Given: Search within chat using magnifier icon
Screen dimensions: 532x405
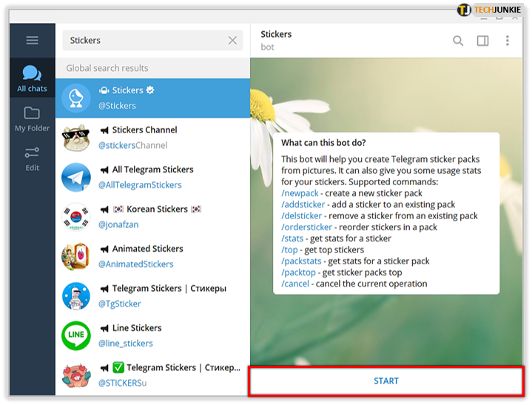Looking at the screenshot, I should tap(458, 41).
